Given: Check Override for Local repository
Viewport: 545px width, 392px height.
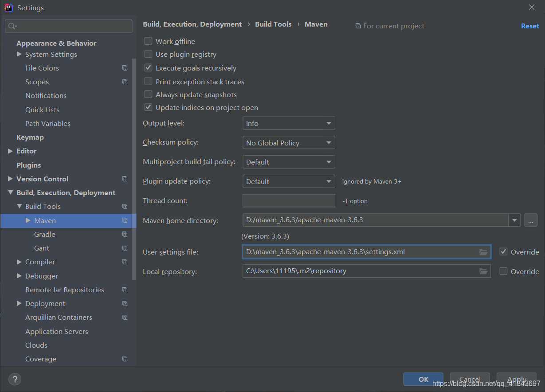Looking at the screenshot, I should click(503, 271).
